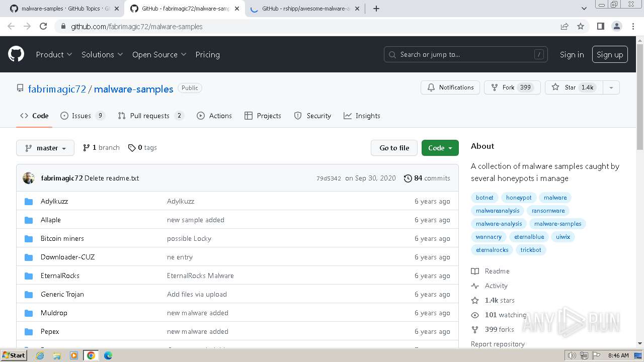Open the fabrimagic72 owner link
Viewport: 644px width, 362px height.
click(57, 89)
